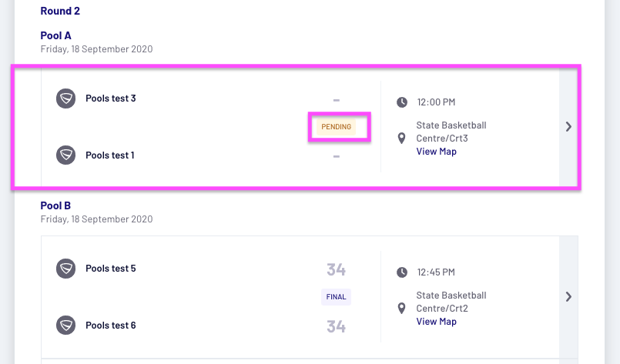This screenshot has height=364, width=620.
Task: Select Pools test 1 team name
Action: [110, 155]
